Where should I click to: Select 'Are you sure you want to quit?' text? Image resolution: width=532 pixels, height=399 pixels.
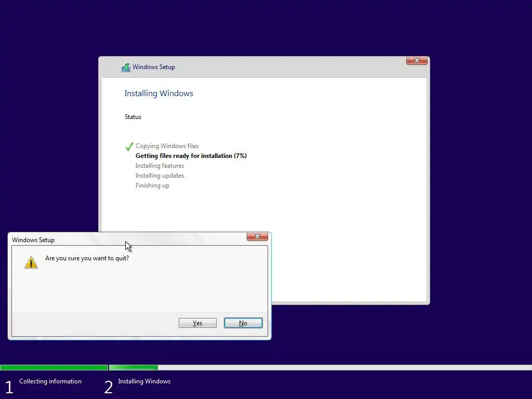87,258
